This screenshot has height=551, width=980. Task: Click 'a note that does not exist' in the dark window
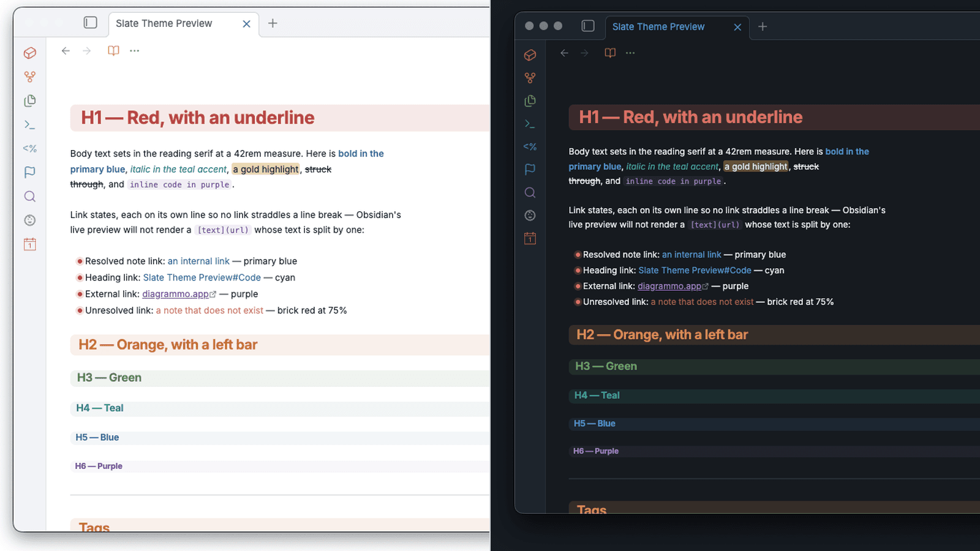(x=702, y=302)
